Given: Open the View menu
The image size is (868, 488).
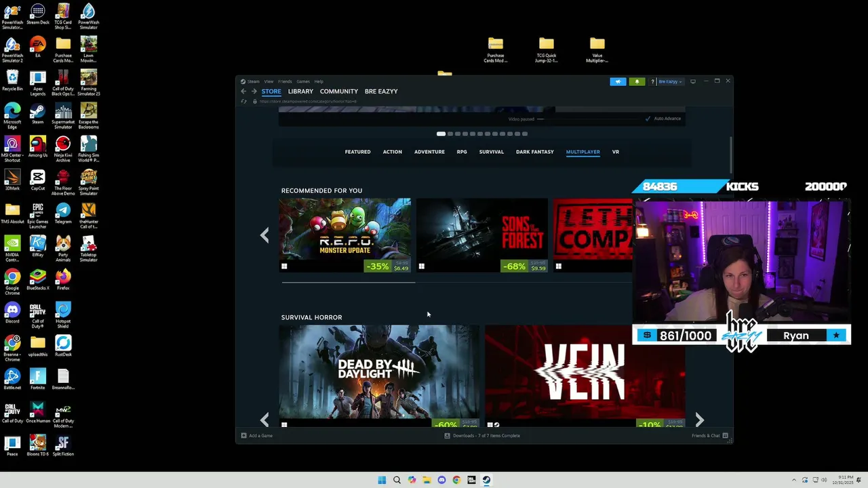Looking at the screenshot, I should (269, 81).
